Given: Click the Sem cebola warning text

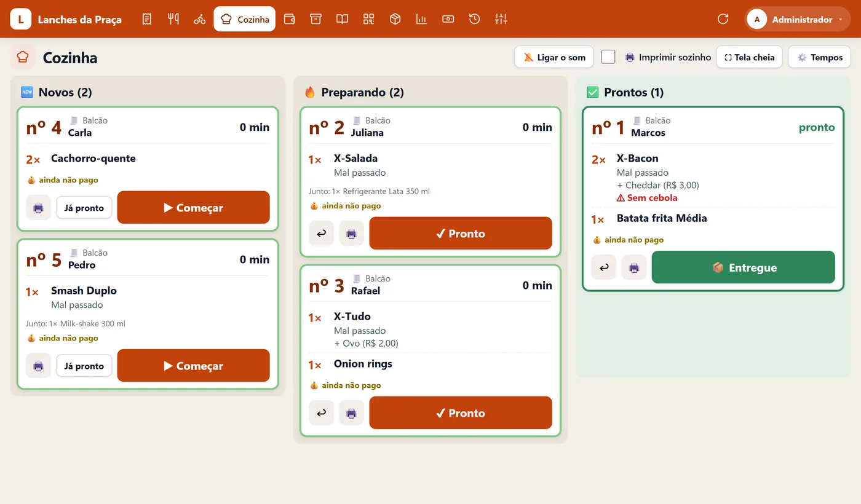Looking at the screenshot, I should point(646,198).
